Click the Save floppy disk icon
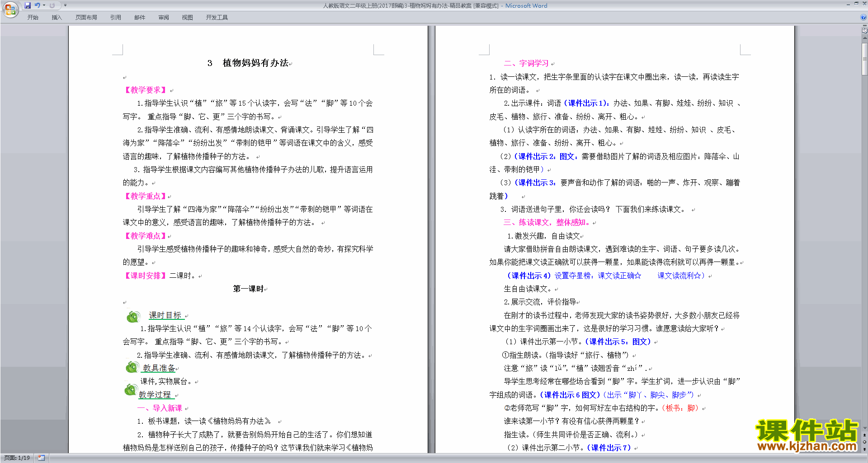Viewport: 868px width, 463px height. [x=28, y=5]
